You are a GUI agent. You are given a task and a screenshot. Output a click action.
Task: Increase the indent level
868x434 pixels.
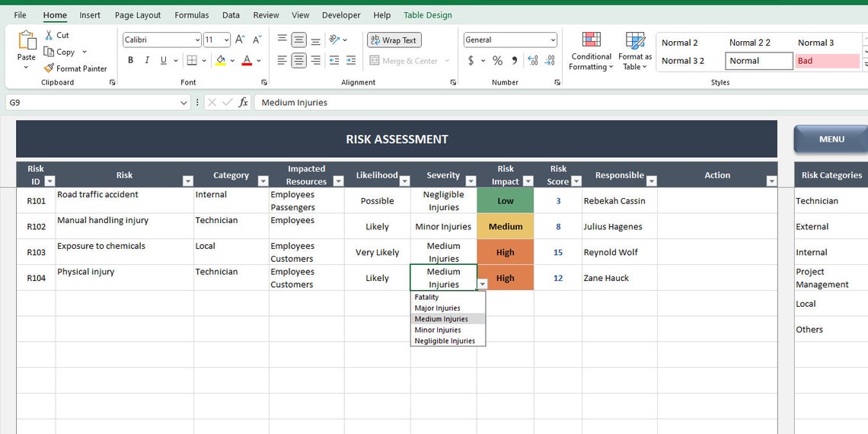(351, 60)
